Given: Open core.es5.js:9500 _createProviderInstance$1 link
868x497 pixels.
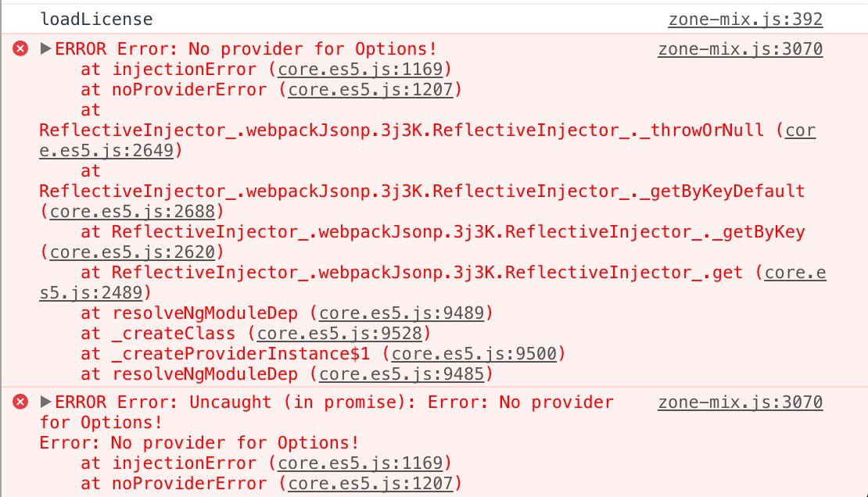Looking at the screenshot, I should (474, 354).
